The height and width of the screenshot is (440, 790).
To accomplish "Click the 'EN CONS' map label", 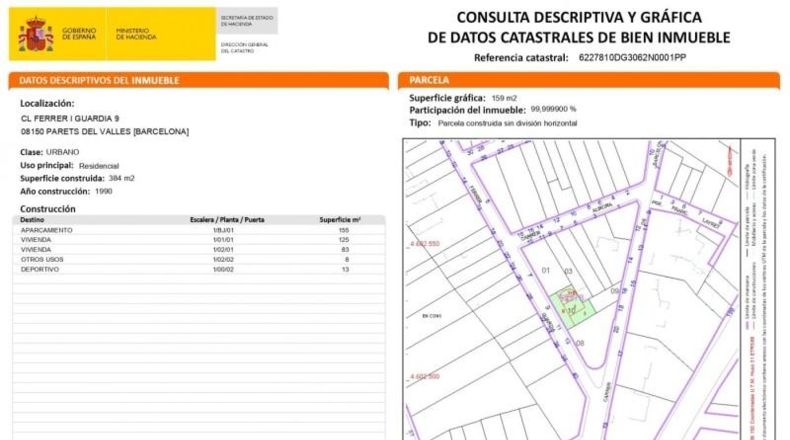I will pyautogui.click(x=432, y=316).
